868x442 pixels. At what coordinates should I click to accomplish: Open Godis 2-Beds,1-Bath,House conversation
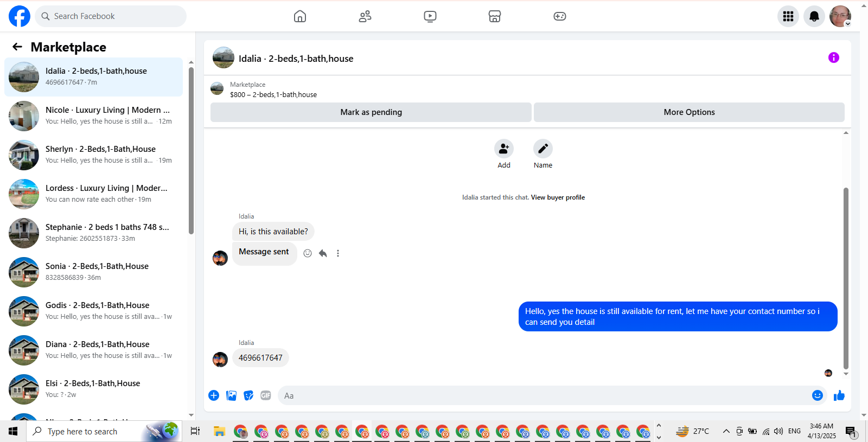tap(93, 311)
